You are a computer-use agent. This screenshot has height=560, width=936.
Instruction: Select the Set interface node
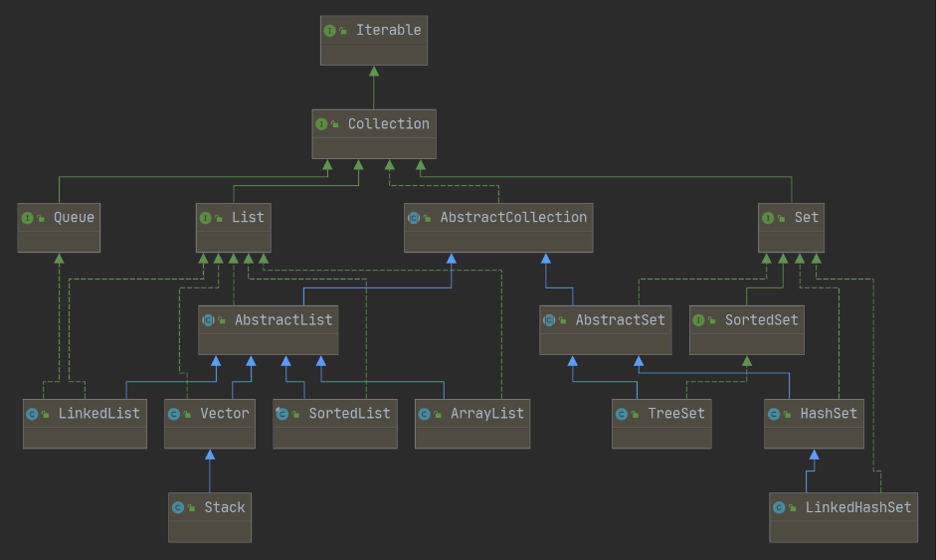[791, 228]
